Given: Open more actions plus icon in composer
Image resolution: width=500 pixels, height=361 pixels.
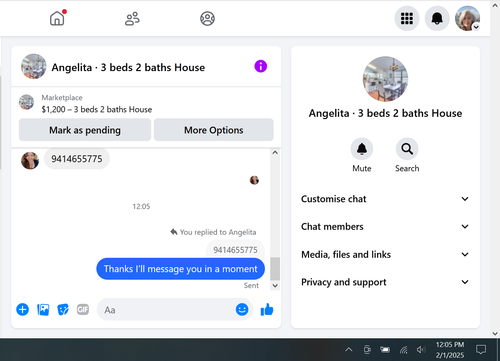Looking at the screenshot, I should click(x=22, y=309).
